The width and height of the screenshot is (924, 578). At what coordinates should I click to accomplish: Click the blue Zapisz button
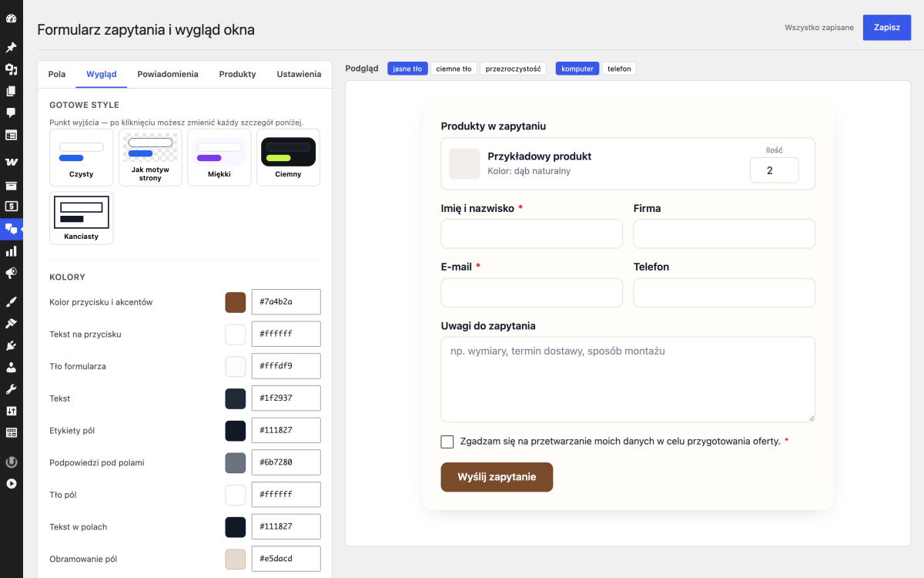click(x=887, y=27)
